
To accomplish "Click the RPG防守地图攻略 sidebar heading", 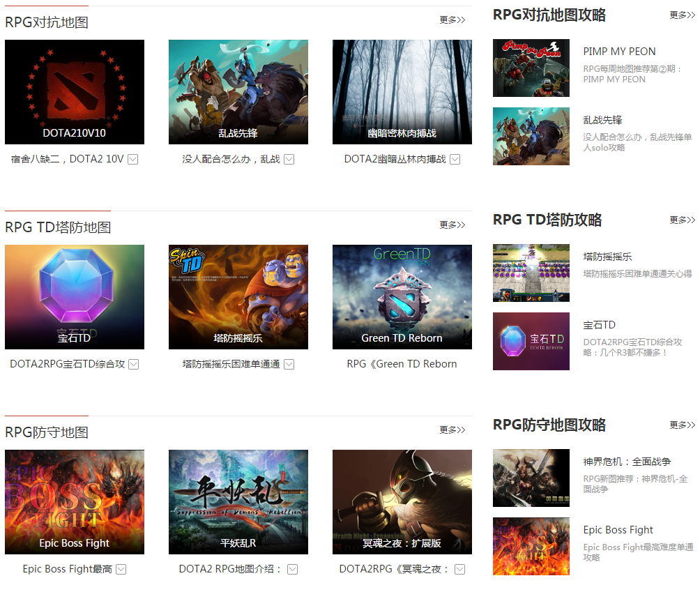I will pos(549,425).
